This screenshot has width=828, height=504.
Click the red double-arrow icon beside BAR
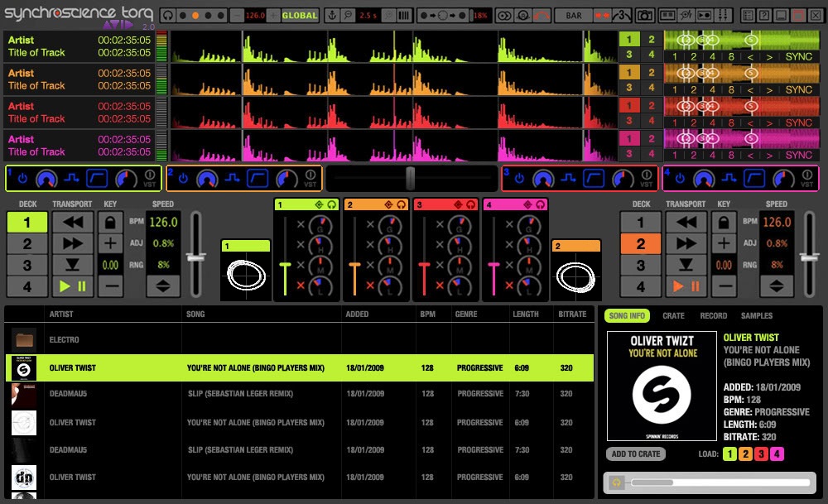pos(602,15)
